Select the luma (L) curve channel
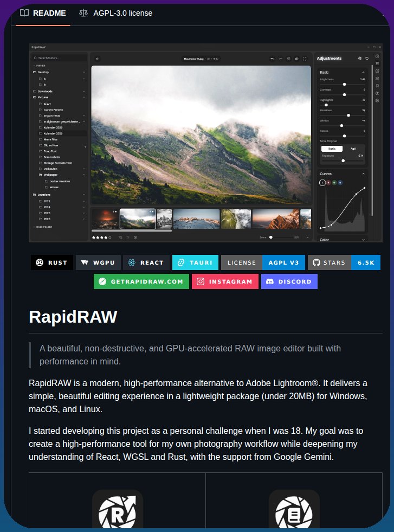Screen dimensions: 394x532 coord(322,183)
